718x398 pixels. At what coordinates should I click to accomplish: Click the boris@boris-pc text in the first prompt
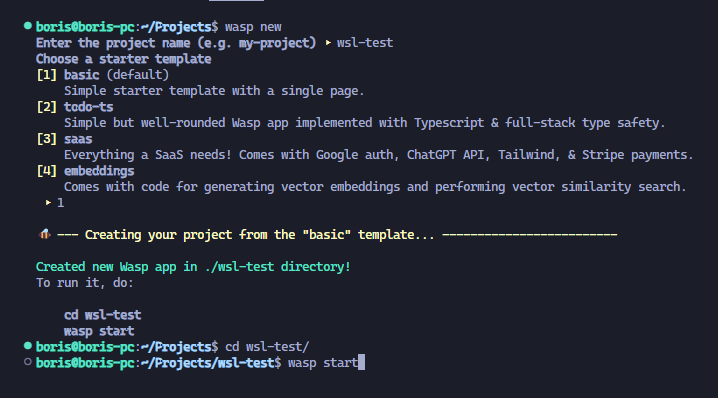(x=85, y=27)
